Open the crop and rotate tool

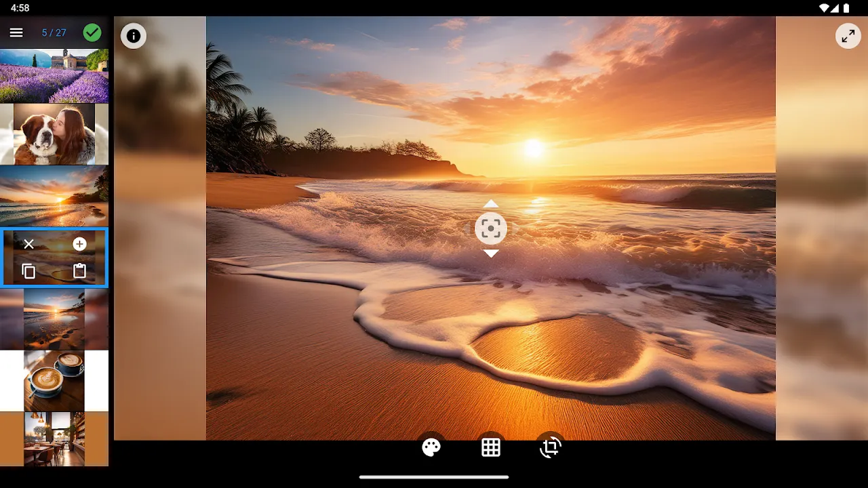[551, 447]
